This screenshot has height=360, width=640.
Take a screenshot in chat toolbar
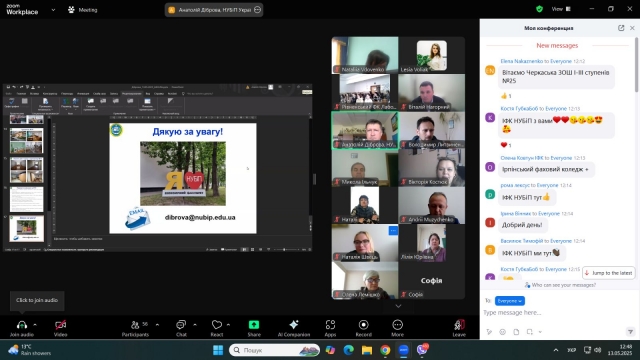point(529,332)
